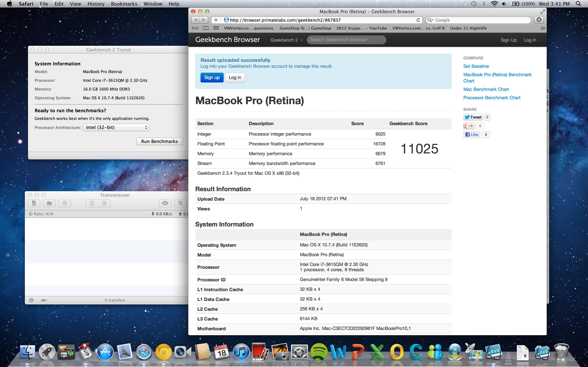Screen dimensions: 588x367
Task: Open FaceTime from the Dock
Action: (183, 352)
